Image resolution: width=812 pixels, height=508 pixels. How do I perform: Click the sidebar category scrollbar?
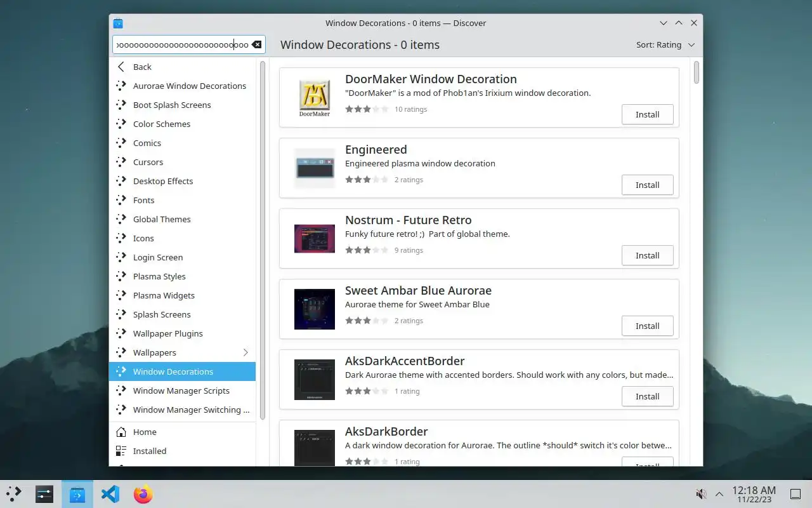pyautogui.click(x=262, y=240)
